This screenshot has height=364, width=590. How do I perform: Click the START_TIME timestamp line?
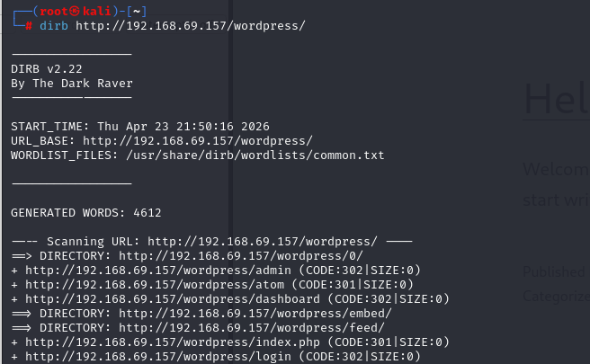pyautogui.click(x=140, y=127)
